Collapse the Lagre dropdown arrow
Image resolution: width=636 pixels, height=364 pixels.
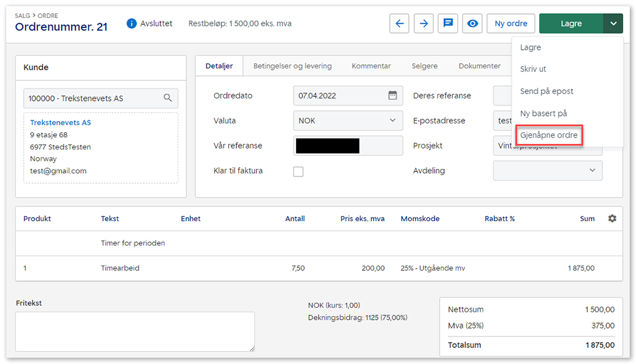[x=613, y=24]
